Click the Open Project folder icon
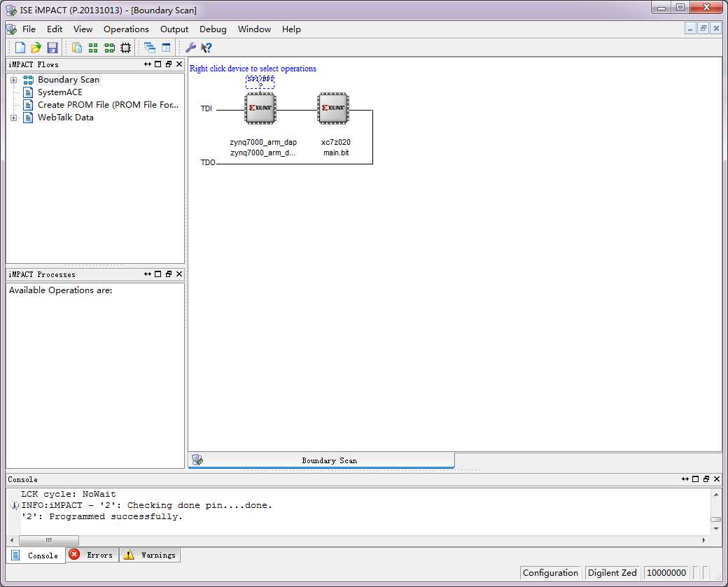728x587 pixels. [36, 48]
